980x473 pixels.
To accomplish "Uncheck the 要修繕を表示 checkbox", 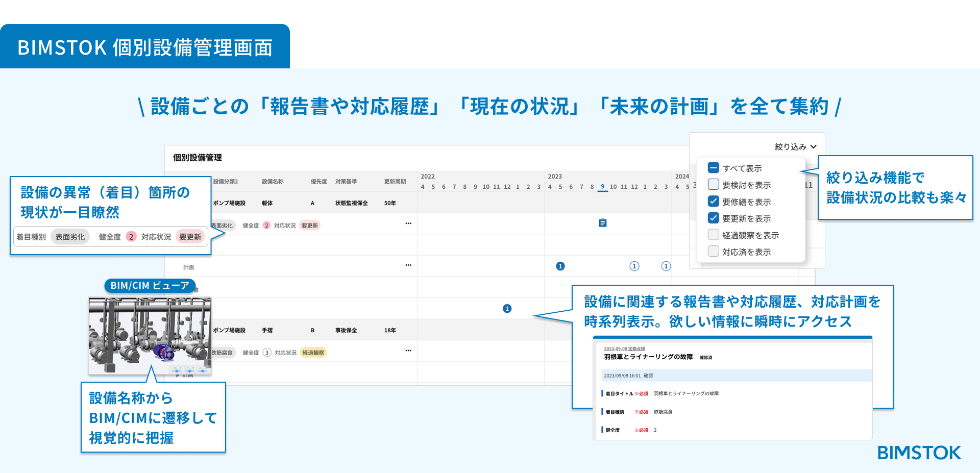I will [714, 202].
